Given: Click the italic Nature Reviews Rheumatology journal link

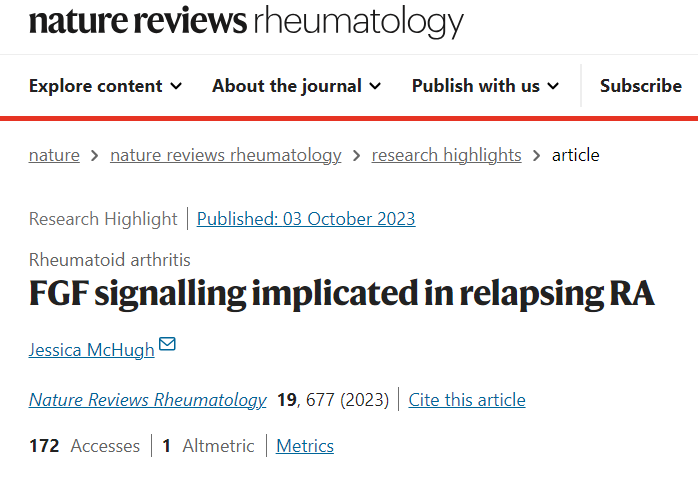Looking at the screenshot, I should [x=148, y=400].
